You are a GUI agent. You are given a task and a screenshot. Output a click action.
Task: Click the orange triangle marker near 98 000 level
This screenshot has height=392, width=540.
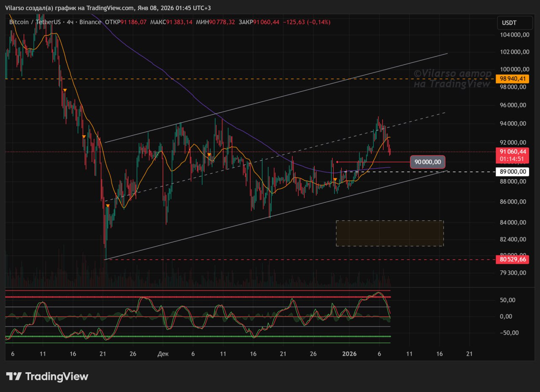coord(65,91)
